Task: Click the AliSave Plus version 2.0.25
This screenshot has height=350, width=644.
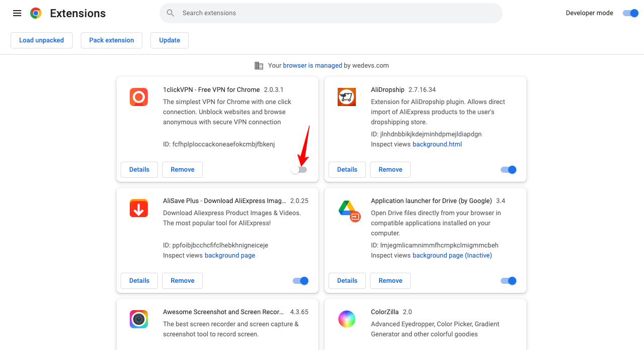Action: (x=299, y=201)
